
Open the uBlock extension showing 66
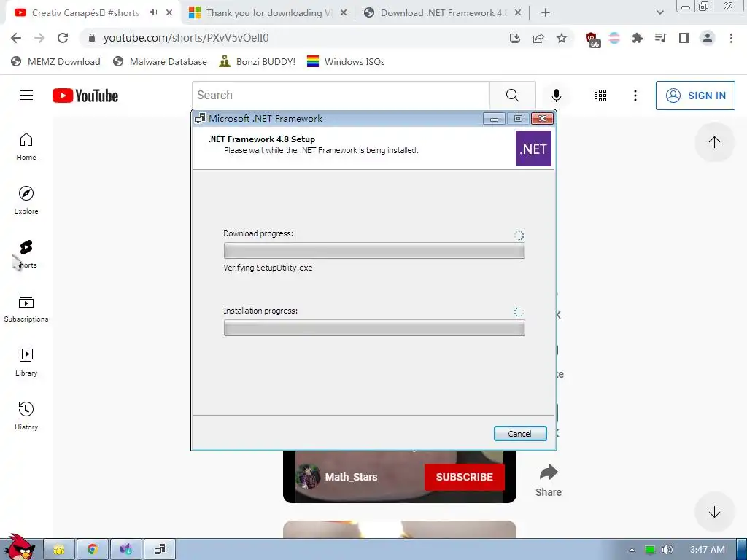pos(592,39)
